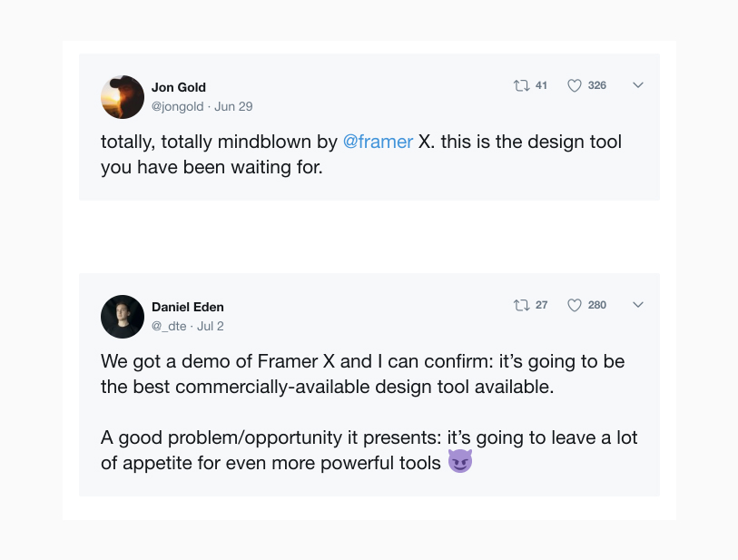
Task: Click the 41 retweet count
Action: click(541, 85)
